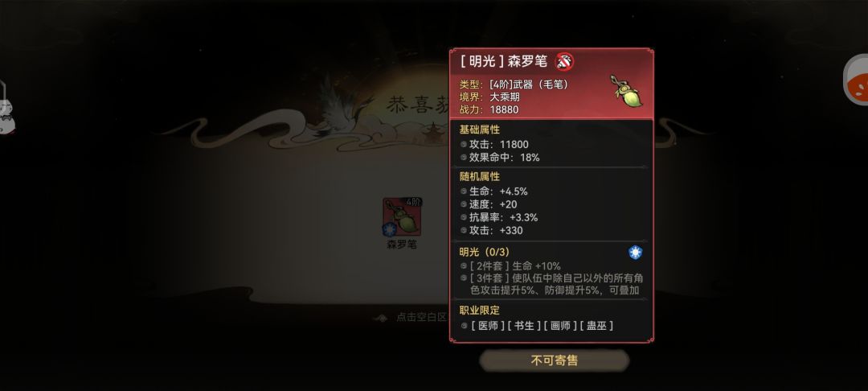This screenshot has width=868, height=391.
Task: Tap the 不可寄售 button
Action: pos(554,360)
